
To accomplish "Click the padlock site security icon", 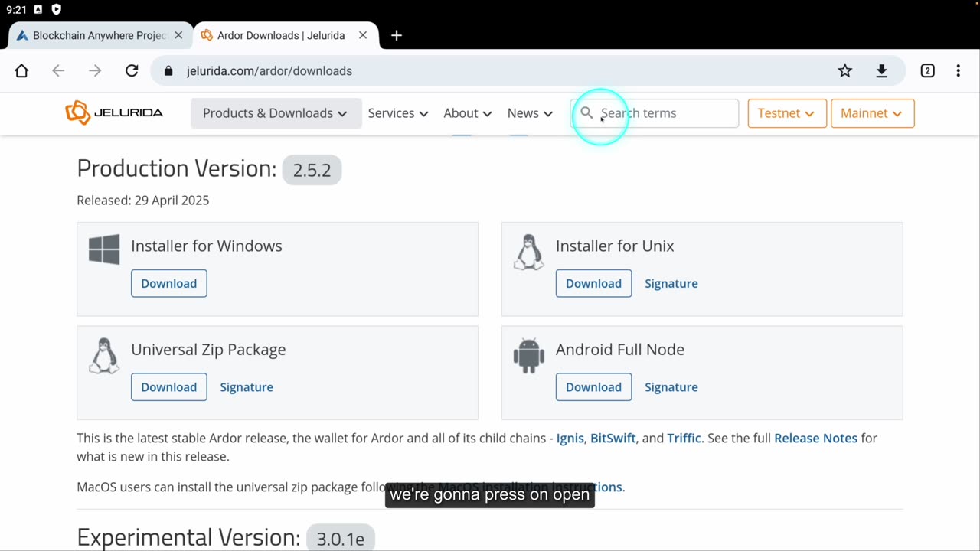I will [168, 70].
